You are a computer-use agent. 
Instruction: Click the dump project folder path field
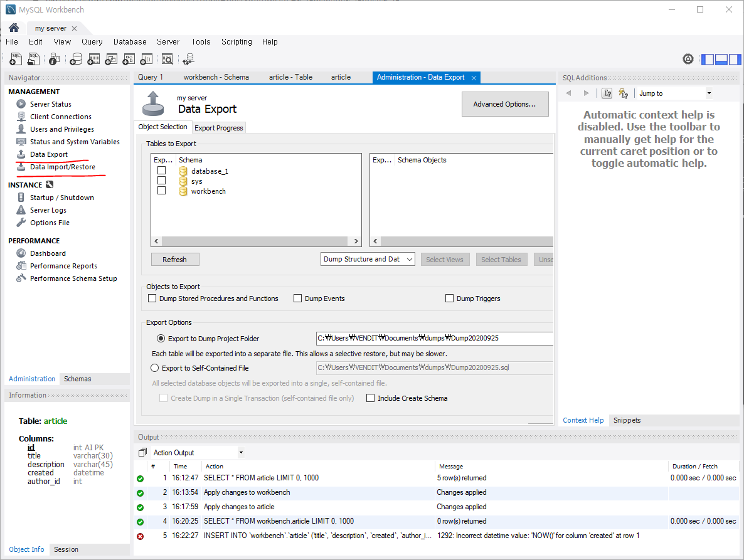435,338
